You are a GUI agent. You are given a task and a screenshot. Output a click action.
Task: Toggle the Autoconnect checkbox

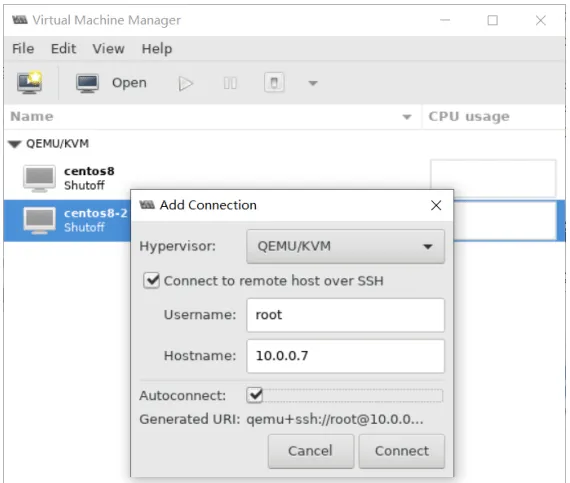coord(254,395)
